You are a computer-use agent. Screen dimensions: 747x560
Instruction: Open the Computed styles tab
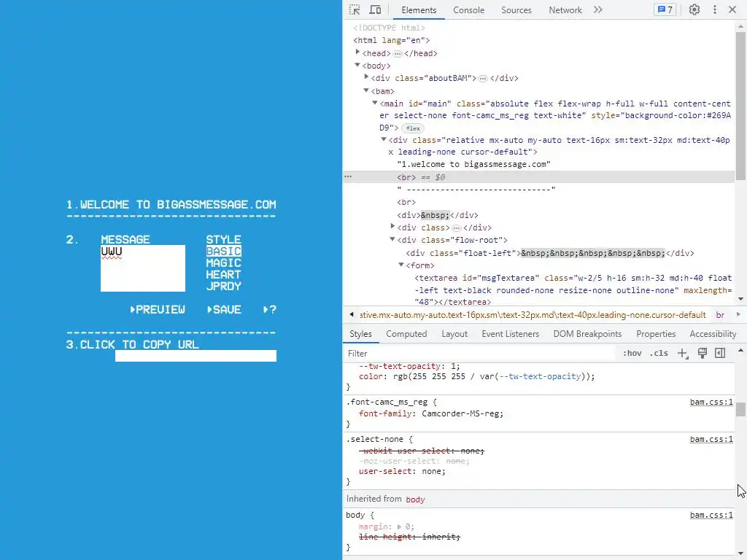406,334
